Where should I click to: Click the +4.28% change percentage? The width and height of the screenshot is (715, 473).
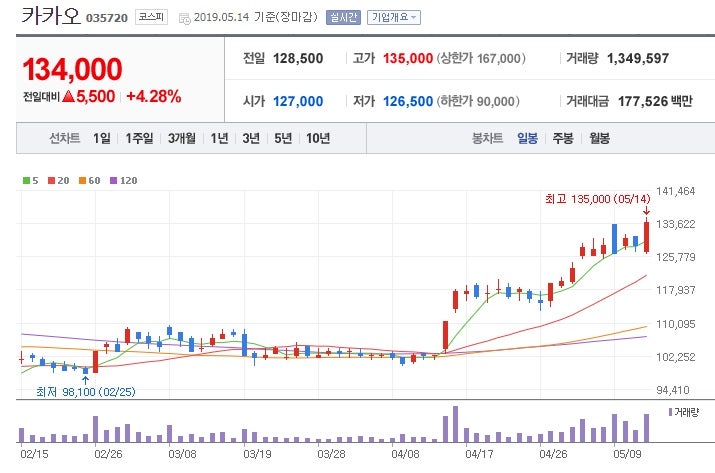(x=154, y=96)
